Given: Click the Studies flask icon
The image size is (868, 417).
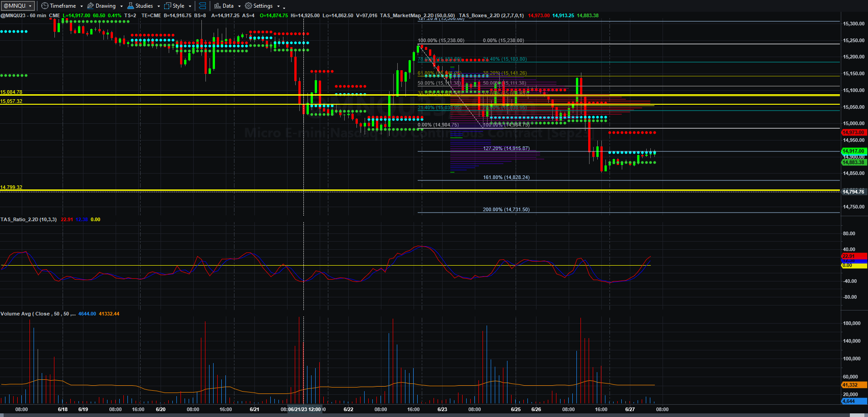Looking at the screenshot, I should 131,6.
